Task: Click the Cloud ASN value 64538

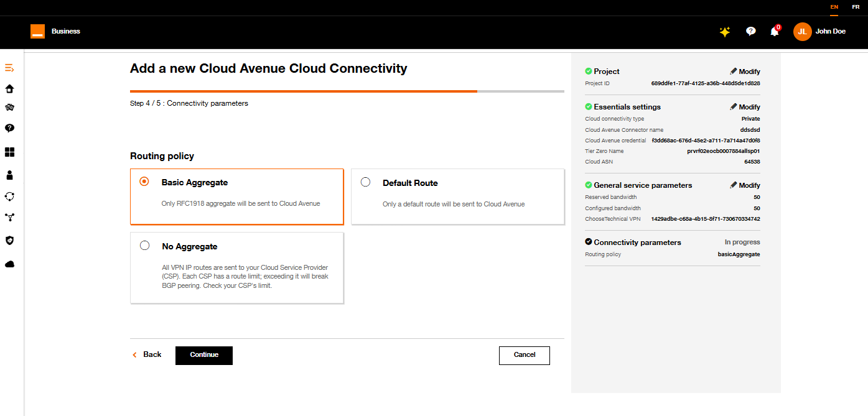Action: tap(752, 162)
